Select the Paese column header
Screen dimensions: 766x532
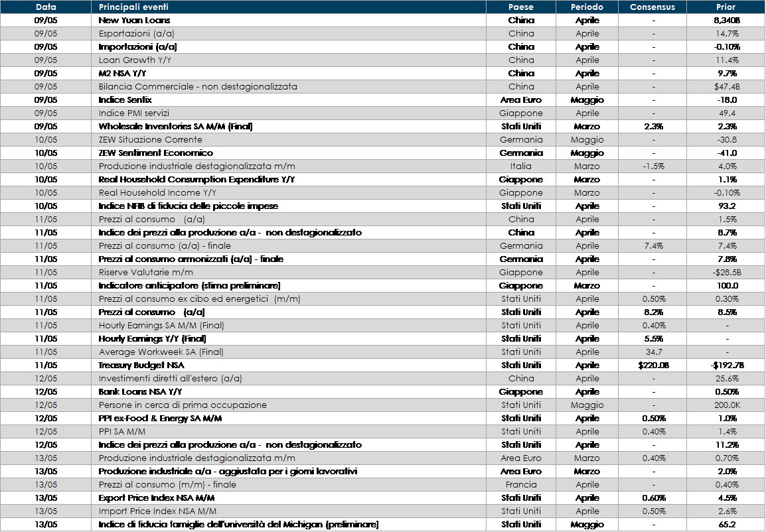520,7
